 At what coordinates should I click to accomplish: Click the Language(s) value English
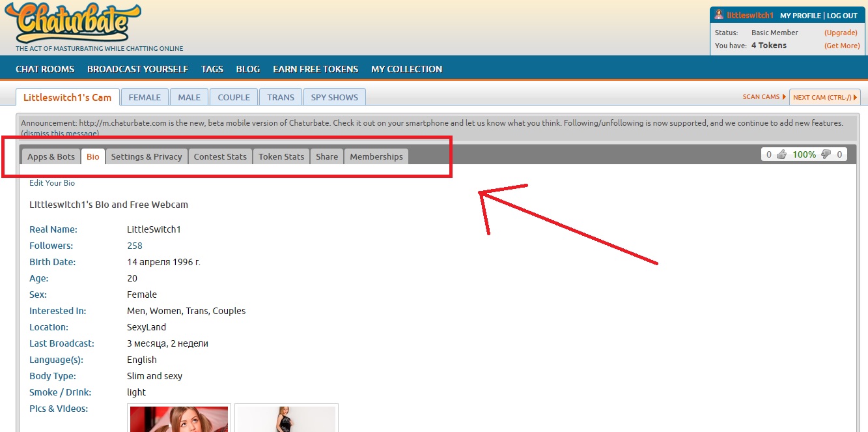click(x=142, y=360)
